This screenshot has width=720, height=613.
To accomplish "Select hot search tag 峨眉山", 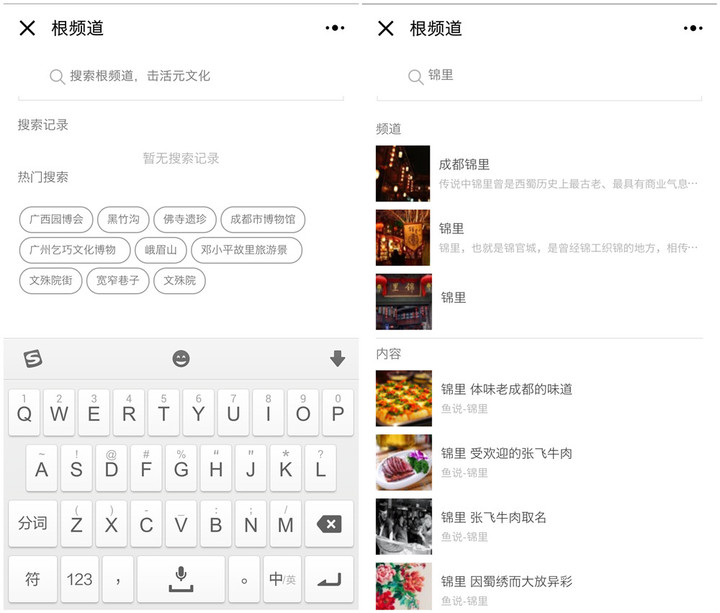I will pos(161,250).
